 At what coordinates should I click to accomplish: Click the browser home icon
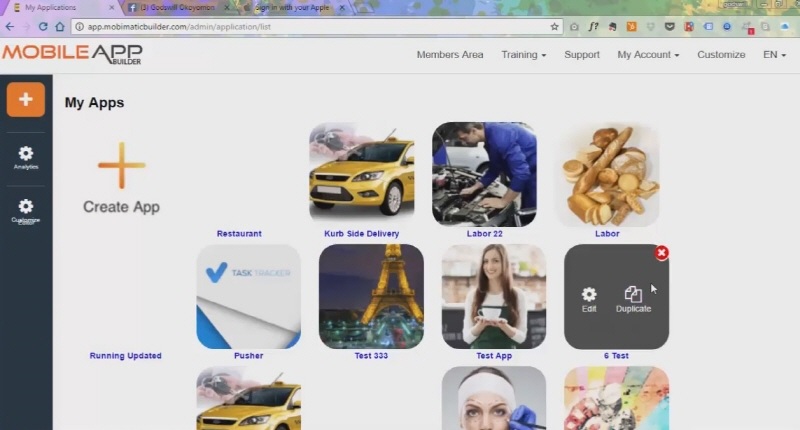[x=60, y=27]
